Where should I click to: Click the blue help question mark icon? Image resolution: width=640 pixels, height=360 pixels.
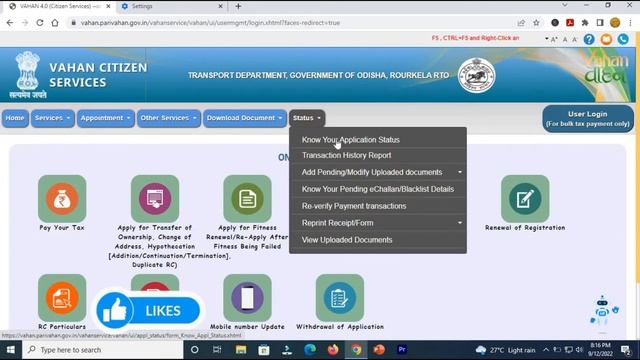tap(589, 39)
